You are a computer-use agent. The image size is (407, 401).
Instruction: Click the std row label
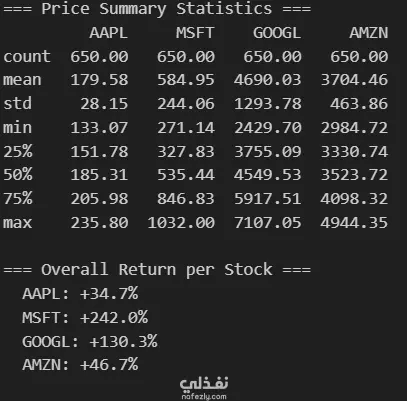pos(18,104)
